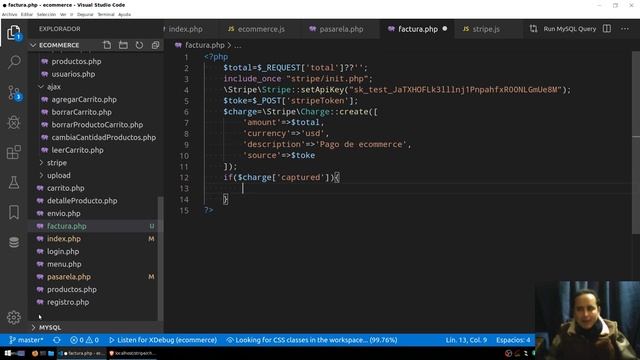Click the Synchronize Changes icon in status bar
The image size is (640, 360).
[x=57, y=340]
